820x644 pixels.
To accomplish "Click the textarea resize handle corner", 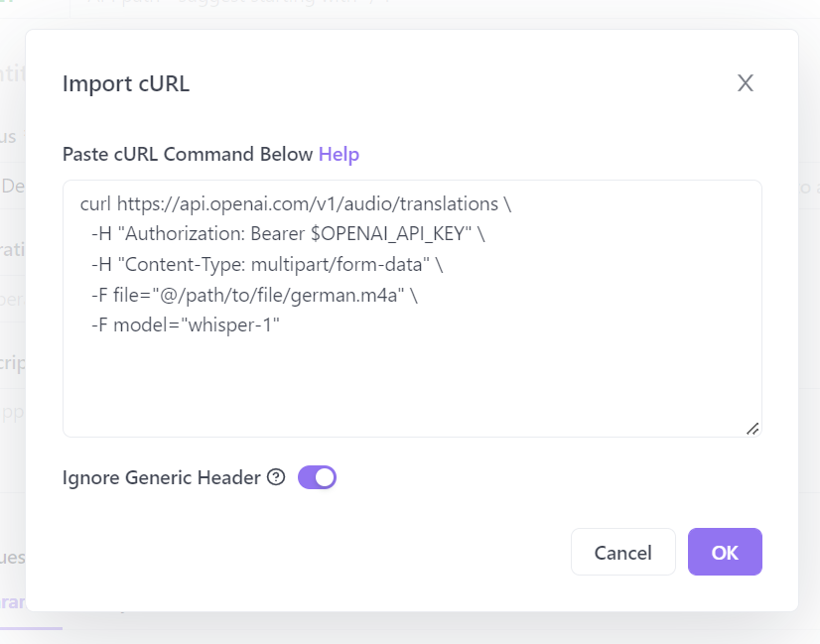I will click(752, 428).
